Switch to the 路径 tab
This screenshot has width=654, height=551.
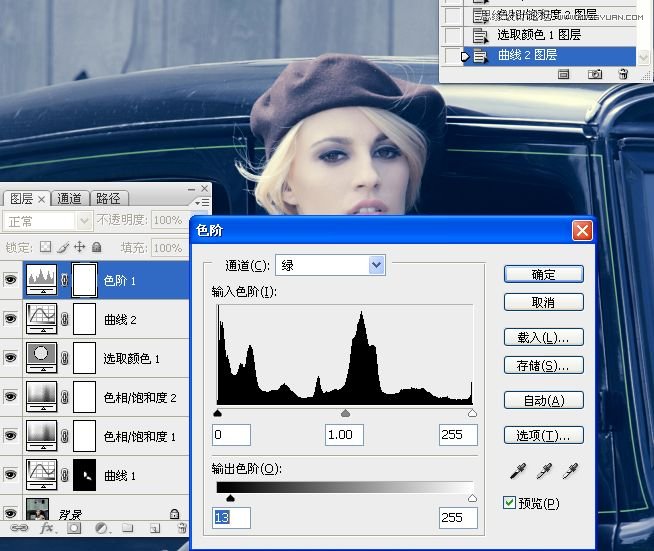[x=108, y=199]
